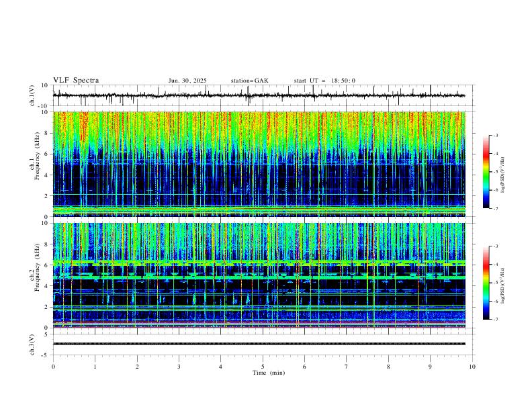
Task: Click the time-axis tick label "7"
Action: [347, 367]
